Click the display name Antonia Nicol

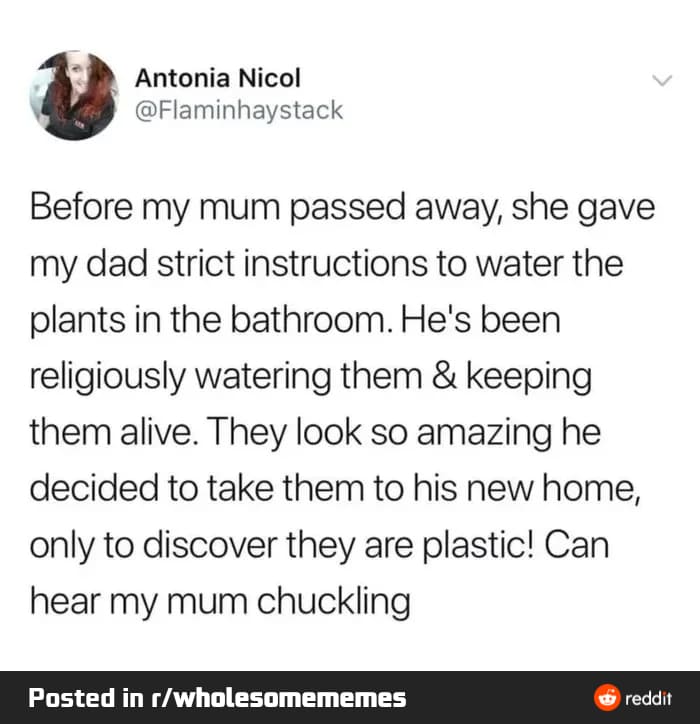pyautogui.click(x=217, y=77)
